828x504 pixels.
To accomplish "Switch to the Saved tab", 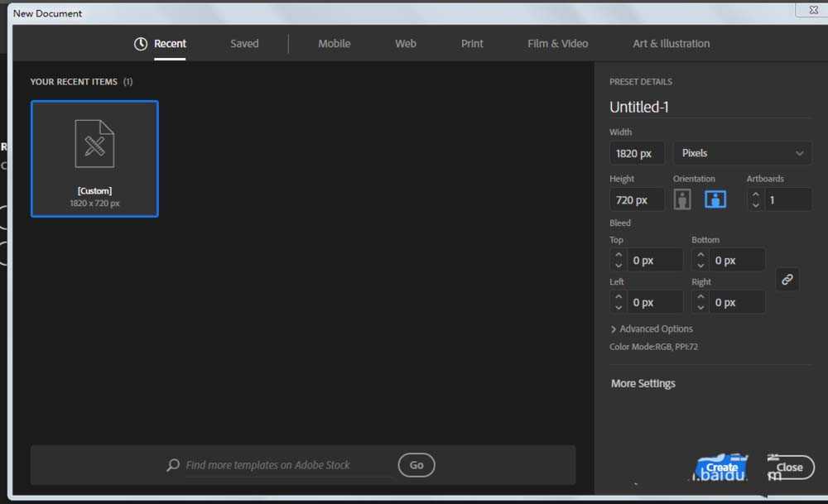I will [x=244, y=44].
